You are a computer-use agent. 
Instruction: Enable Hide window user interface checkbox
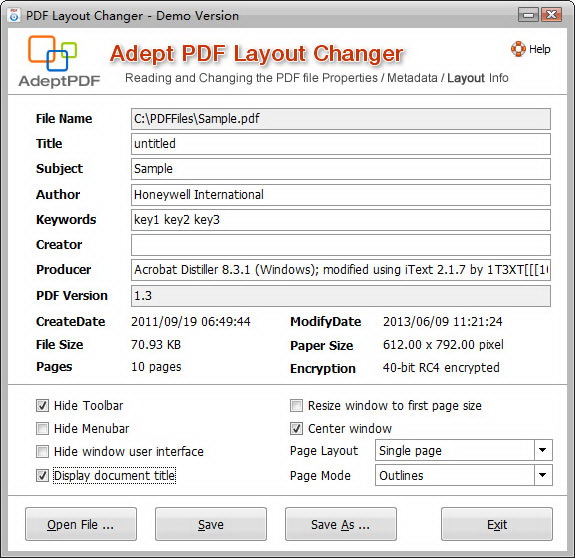point(43,451)
